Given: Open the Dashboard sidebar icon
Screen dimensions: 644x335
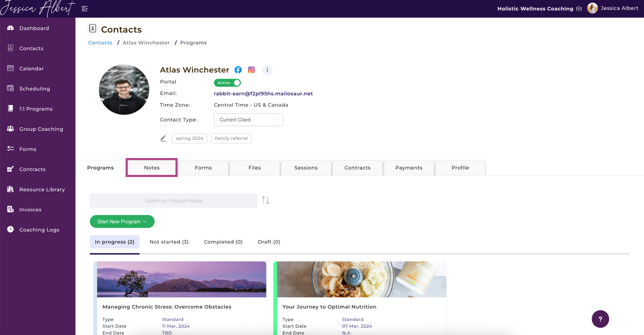Looking at the screenshot, I should point(10,28).
